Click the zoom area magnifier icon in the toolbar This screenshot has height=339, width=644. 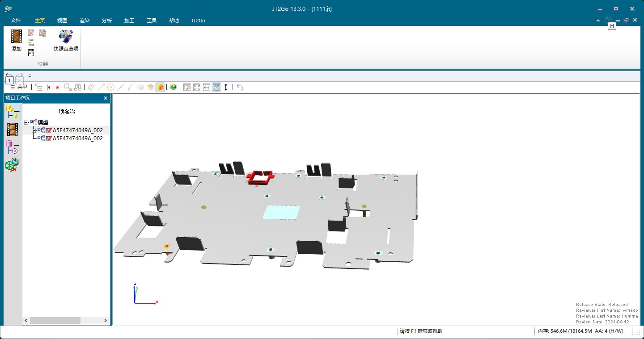[x=68, y=88]
